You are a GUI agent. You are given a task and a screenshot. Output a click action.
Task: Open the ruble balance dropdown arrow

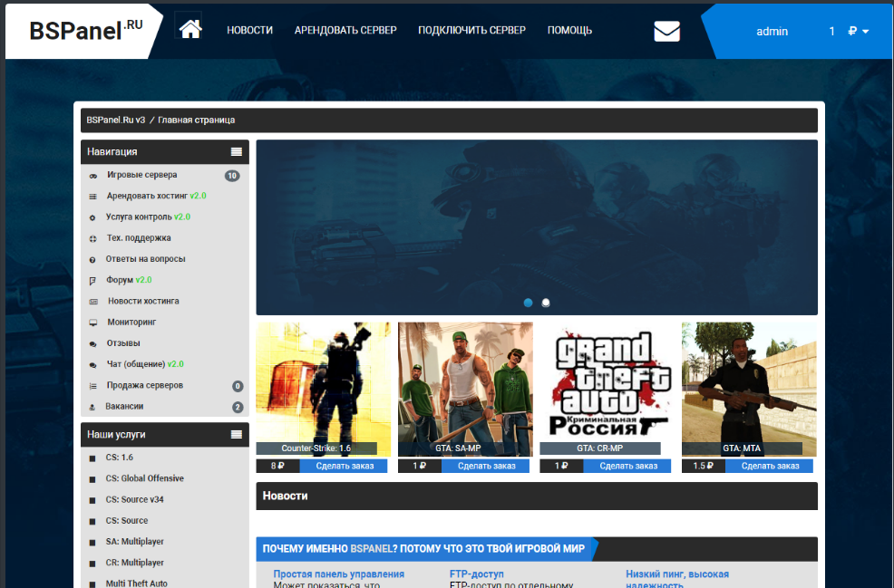[x=865, y=32]
